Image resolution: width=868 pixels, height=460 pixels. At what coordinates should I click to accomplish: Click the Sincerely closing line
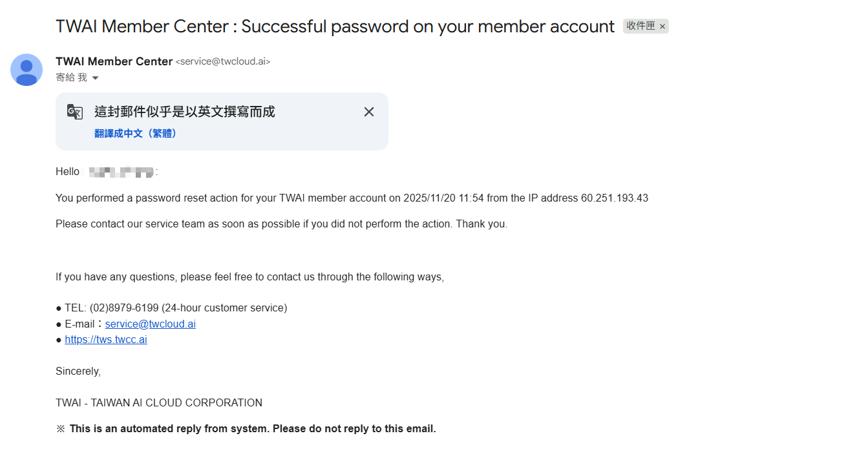point(78,371)
